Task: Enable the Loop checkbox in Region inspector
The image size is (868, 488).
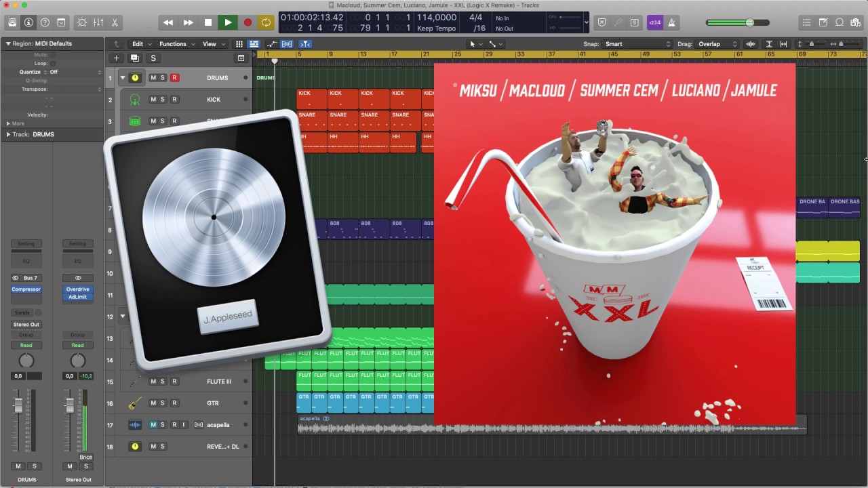Action: coord(53,63)
